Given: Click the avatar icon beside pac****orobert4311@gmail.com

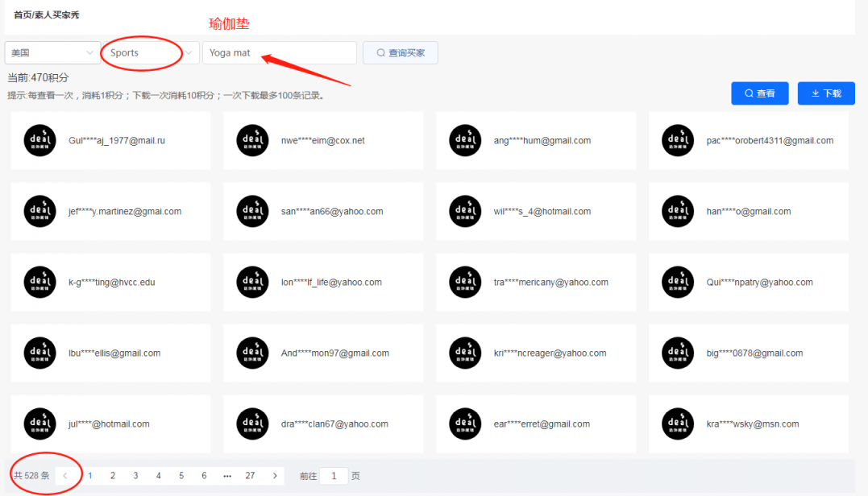Looking at the screenshot, I should pyautogui.click(x=678, y=140).
